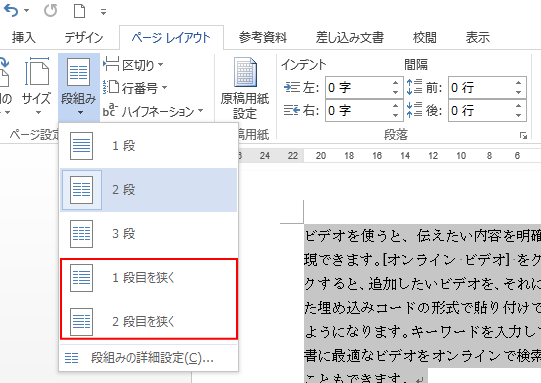Image resolution: width=541 pixels, height=383 pixels.
Task: Increase right indent with up spinner
Action: point(395,106)
